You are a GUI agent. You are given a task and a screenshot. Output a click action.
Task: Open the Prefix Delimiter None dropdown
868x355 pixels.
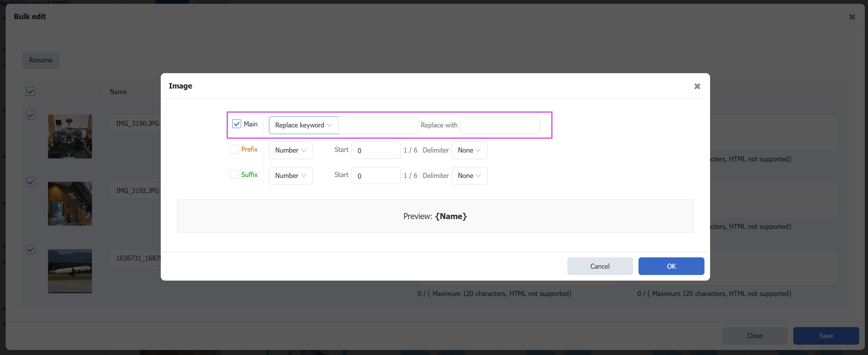[x=469, y=150]
